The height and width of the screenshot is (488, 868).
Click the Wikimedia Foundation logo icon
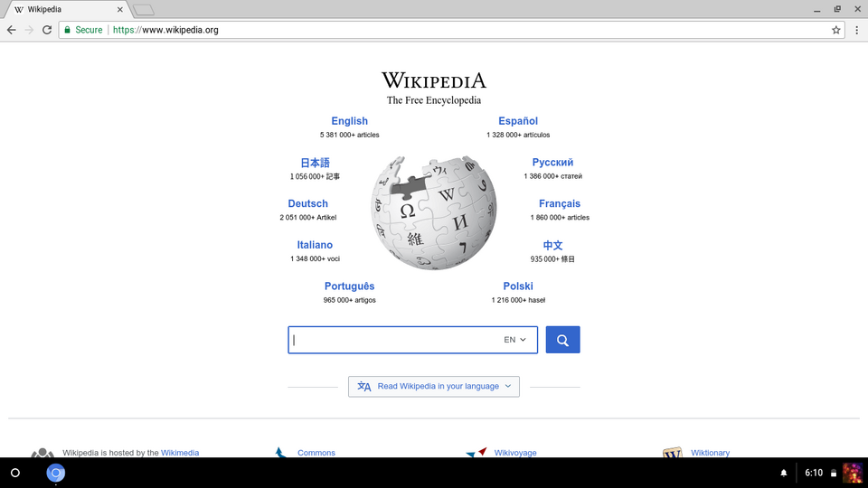42,453
